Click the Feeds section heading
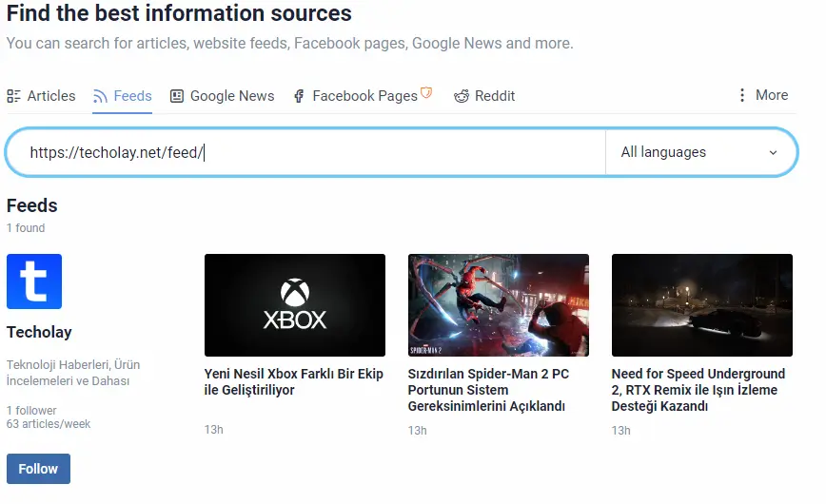The height and width of the screenshot is (504, 826). click(32, 205)
